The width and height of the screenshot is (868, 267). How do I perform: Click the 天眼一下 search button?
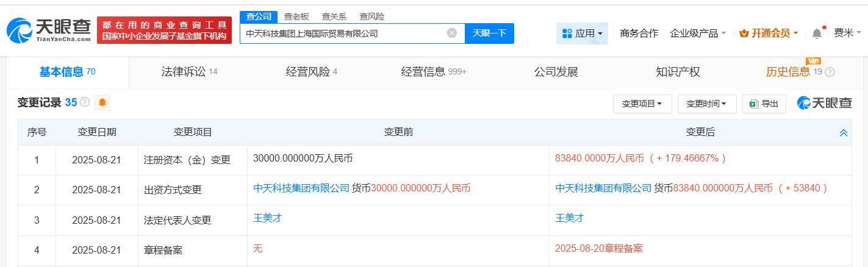pos(489,34)
